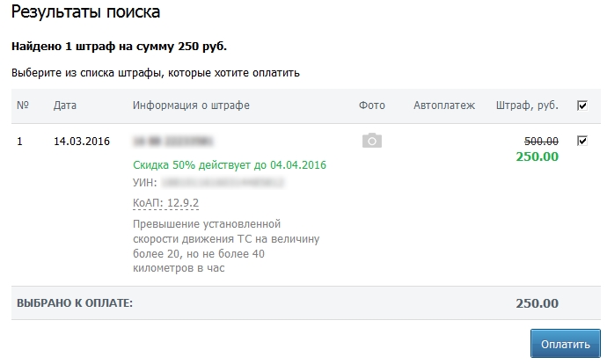Screen dimensions: 607x364
Task: Open the camera photo icon for the fine
Action: pyautogui.click(x=372, y=141)
